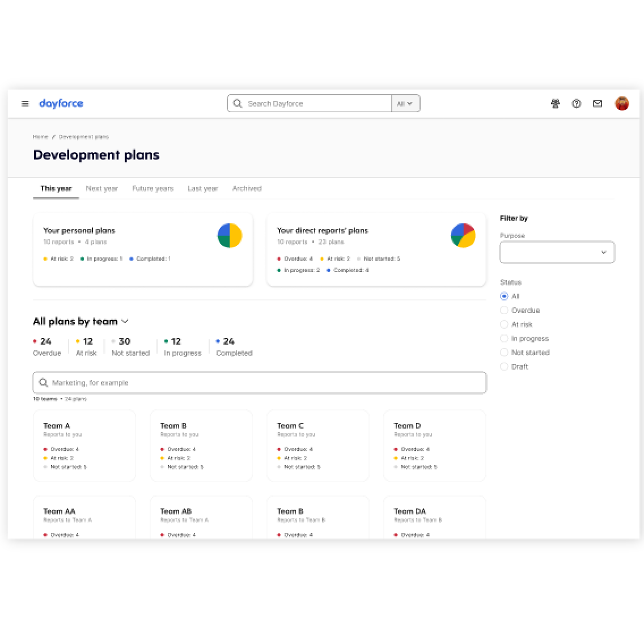Screen dimensions: 644x644
Task: Select the Overdue status radio button
Action: pos(504,310)
